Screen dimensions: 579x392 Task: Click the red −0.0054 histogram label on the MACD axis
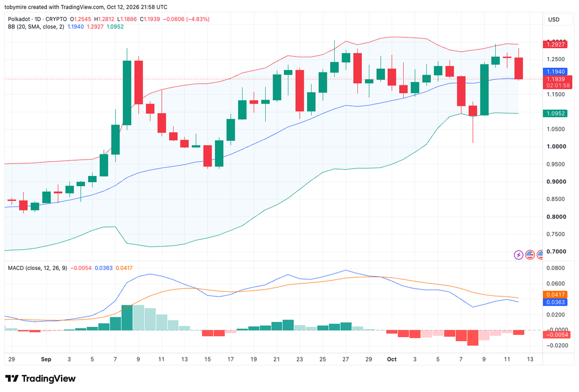click(557, 335)
